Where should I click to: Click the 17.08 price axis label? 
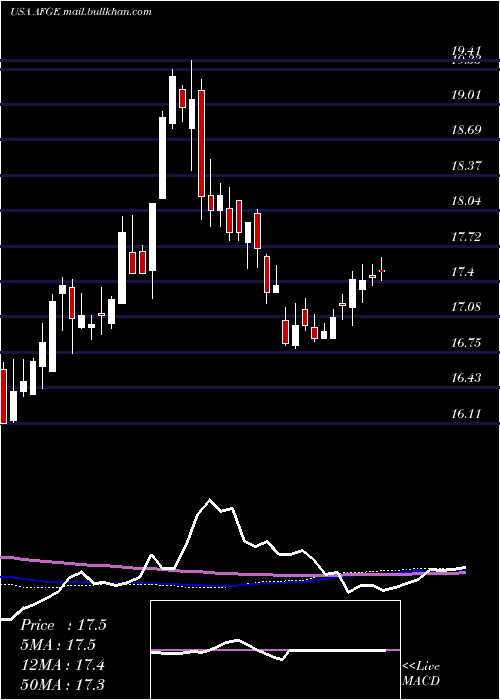(467, 307)
